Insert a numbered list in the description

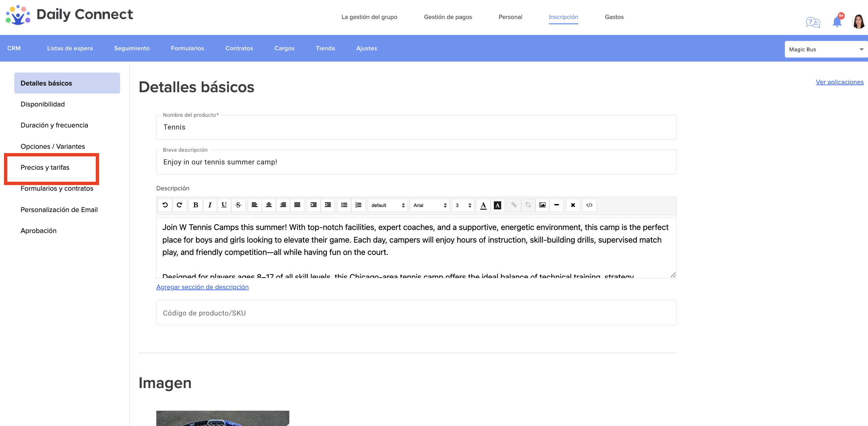[359, 205]
